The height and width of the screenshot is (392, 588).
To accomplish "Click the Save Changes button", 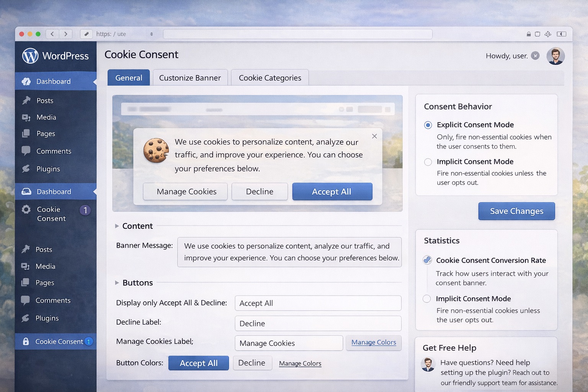I will coord(516,211).
